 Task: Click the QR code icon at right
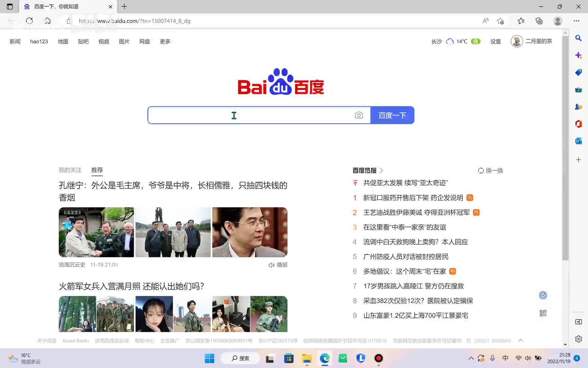tap(543, 313)
